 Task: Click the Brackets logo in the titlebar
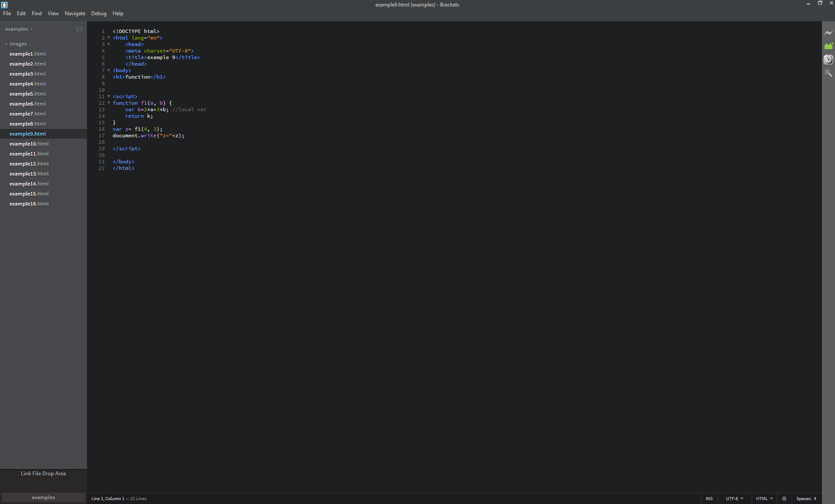tap(4, 5)
